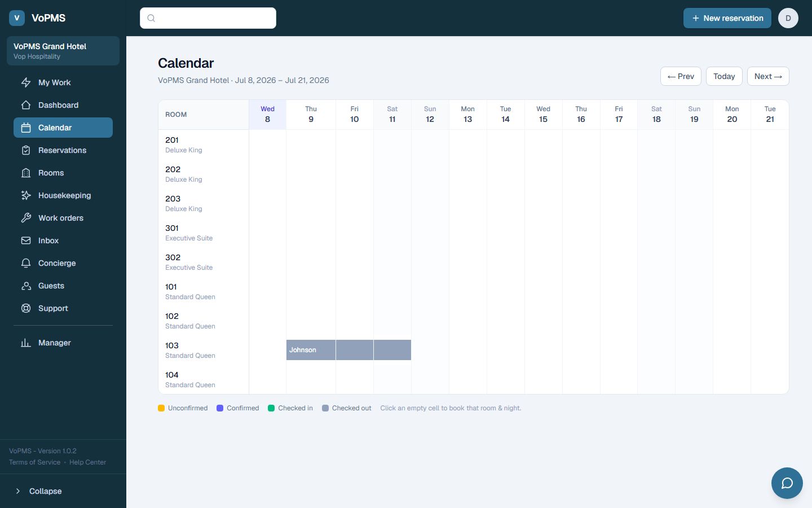Advance calendar with Next button
The height and width of the screenshot is (508, 812).
point(768,76)
